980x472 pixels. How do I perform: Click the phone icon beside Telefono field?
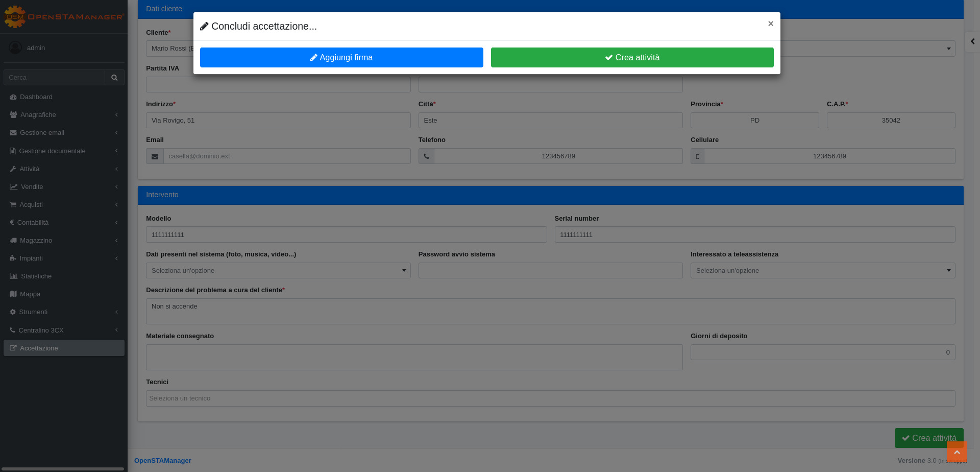(x=426, y=156)
